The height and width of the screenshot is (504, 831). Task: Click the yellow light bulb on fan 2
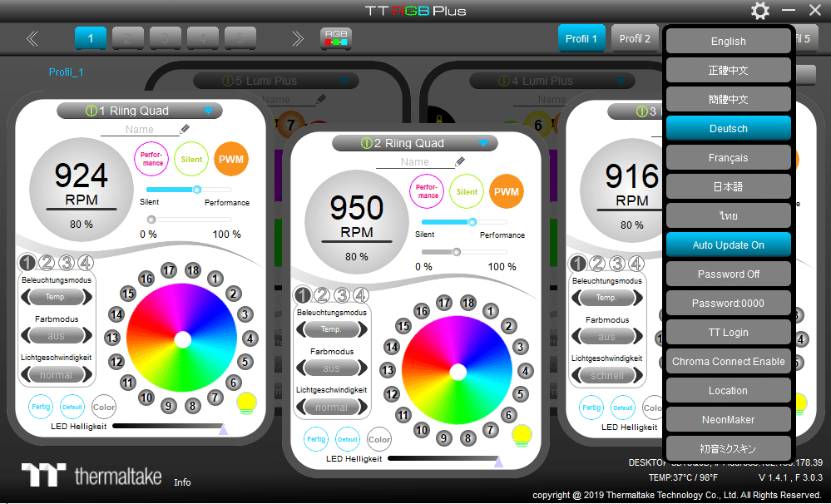coord(522,434)
